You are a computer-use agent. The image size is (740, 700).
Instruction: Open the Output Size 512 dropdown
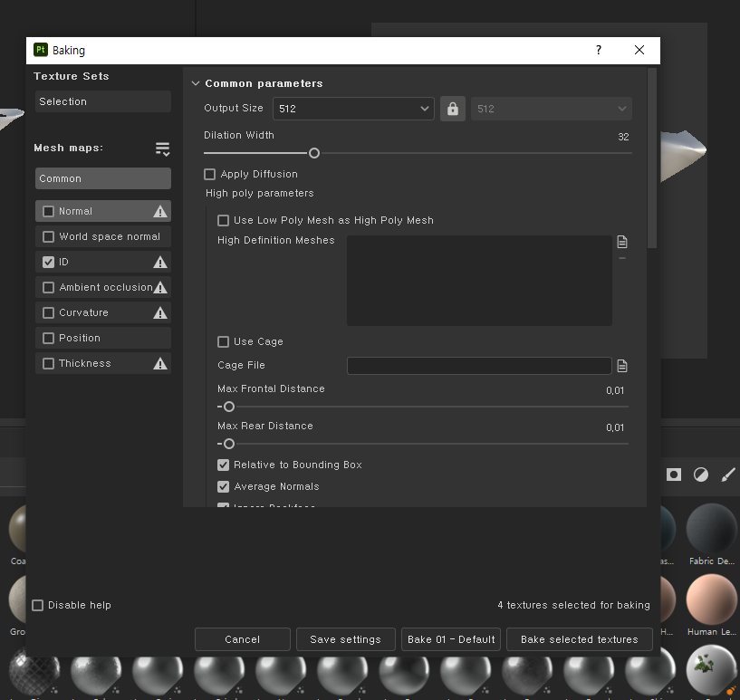pyautogui.click(x=353, y=109)
